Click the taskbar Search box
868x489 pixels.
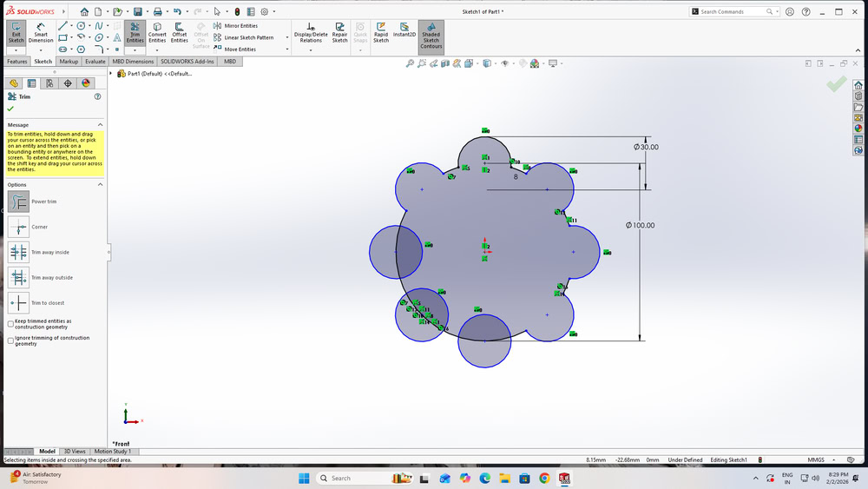[363, 478]
